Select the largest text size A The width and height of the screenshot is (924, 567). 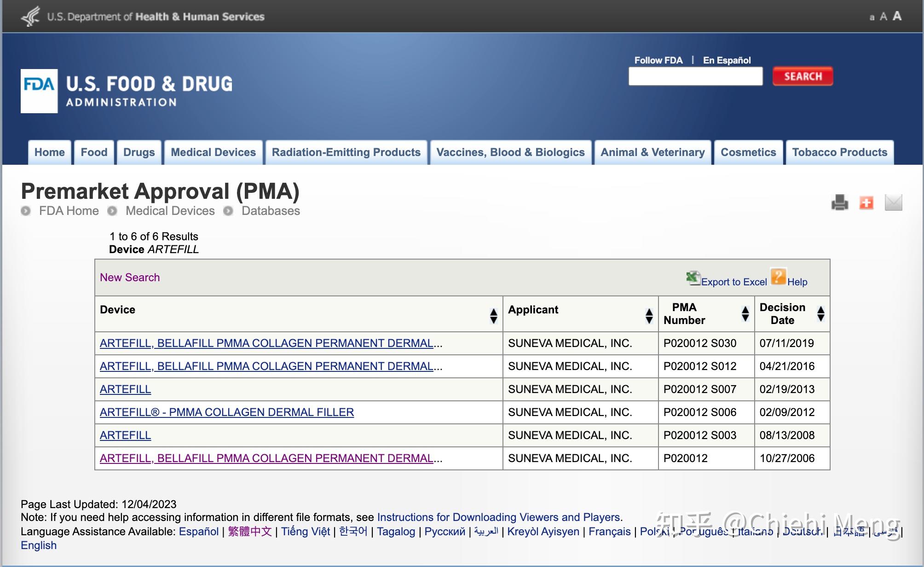(897, 16)
